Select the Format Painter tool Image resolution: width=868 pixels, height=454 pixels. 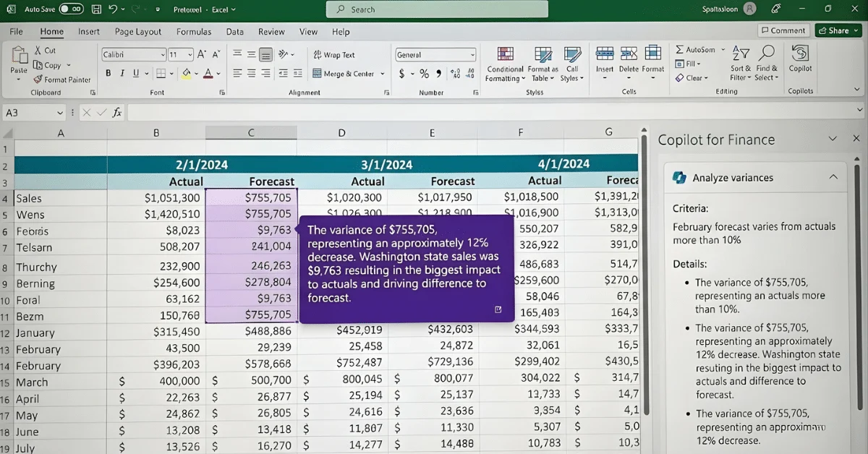(62, 80)
